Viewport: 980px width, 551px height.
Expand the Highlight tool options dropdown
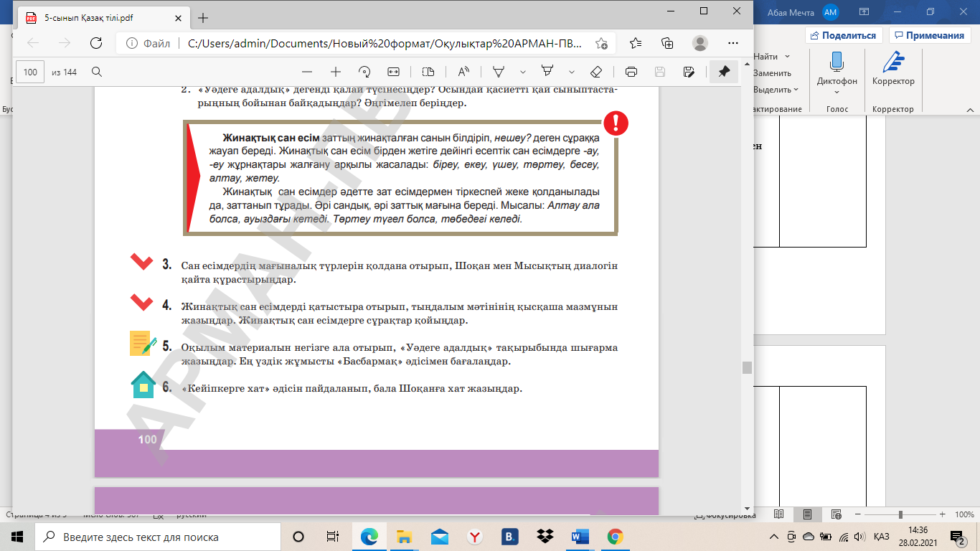(x=572, y=72)
